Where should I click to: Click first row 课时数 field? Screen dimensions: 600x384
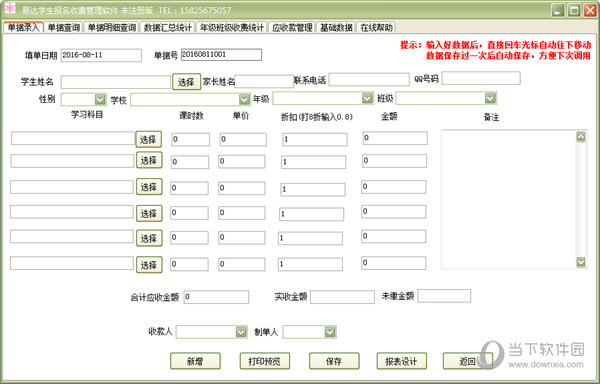coord(191,140)
